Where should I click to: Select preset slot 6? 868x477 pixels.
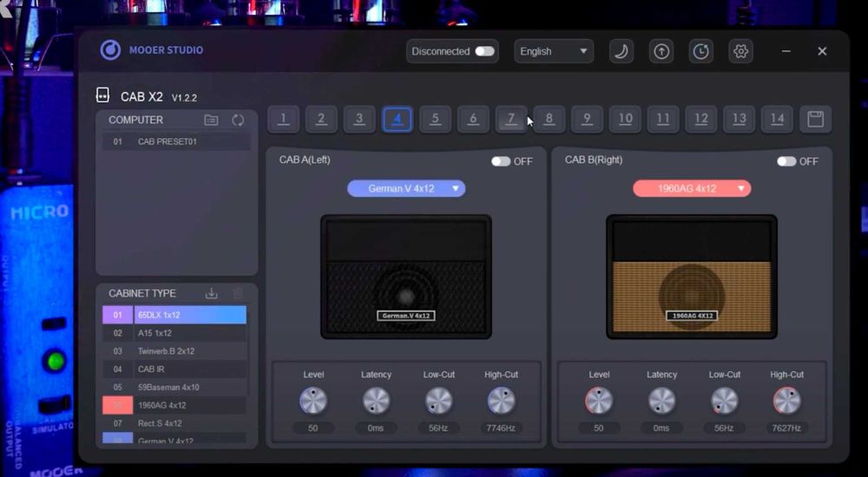tap(473, 119)
